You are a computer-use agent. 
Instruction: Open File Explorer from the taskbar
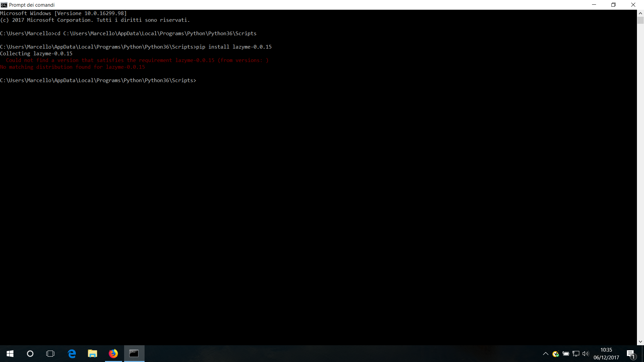(92, 354)
